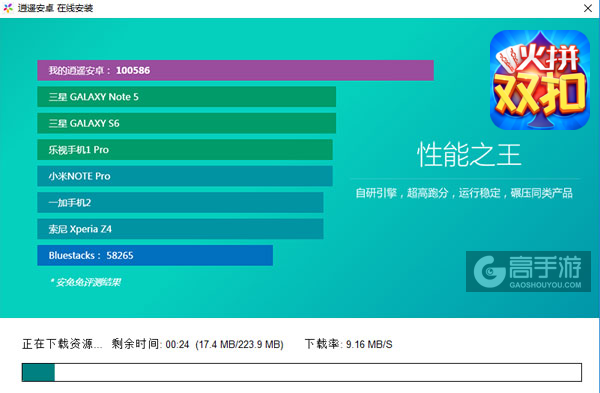
Task: Click the 火拼双扣 game icon
Action: [x=540, y=80]
